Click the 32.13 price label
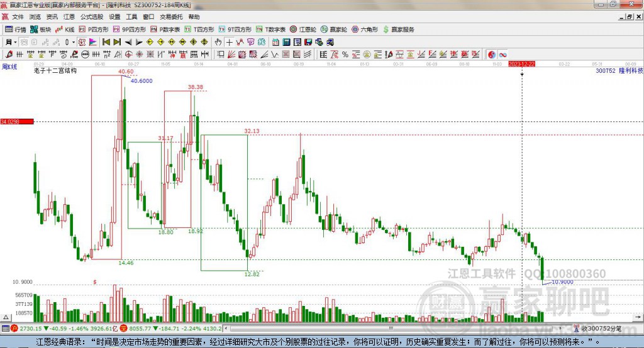The height and width of the screenshot is (348, 644). coord(252,131)
